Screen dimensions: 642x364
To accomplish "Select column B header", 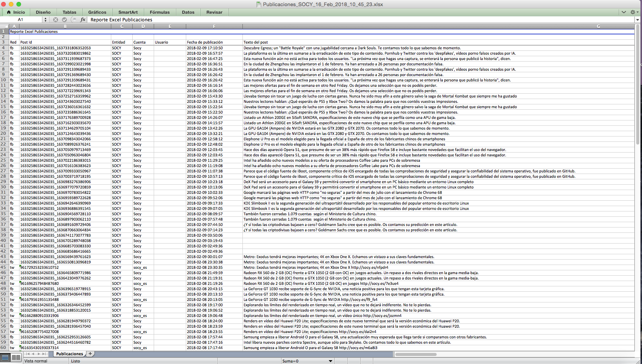I will pyautogui.click(x=65, y=26).
